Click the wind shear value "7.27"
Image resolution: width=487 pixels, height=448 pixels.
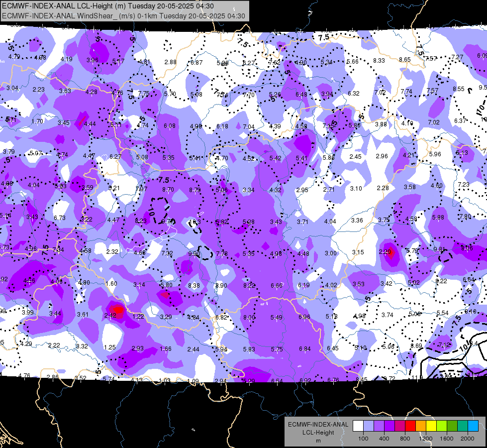(x=457, y=57)
